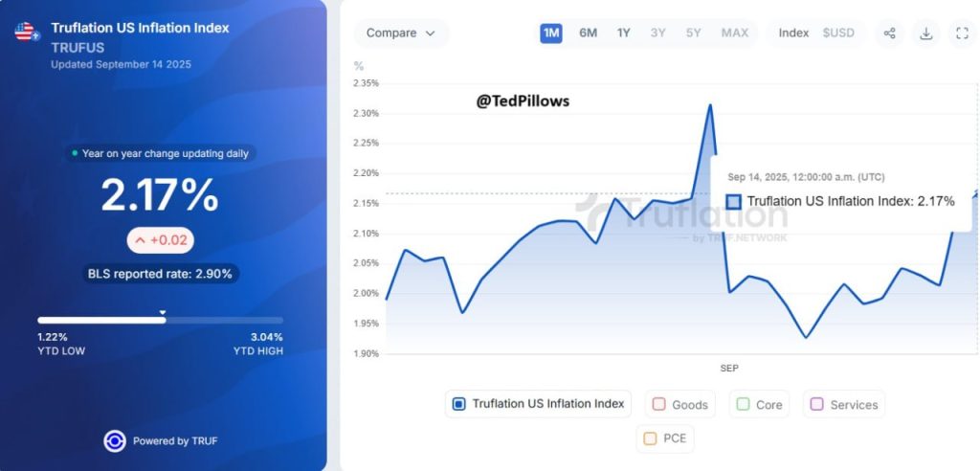The height and width of the screenshot is (471, 980).
Task: Select the MAX time range
Action: pos(735,34)
